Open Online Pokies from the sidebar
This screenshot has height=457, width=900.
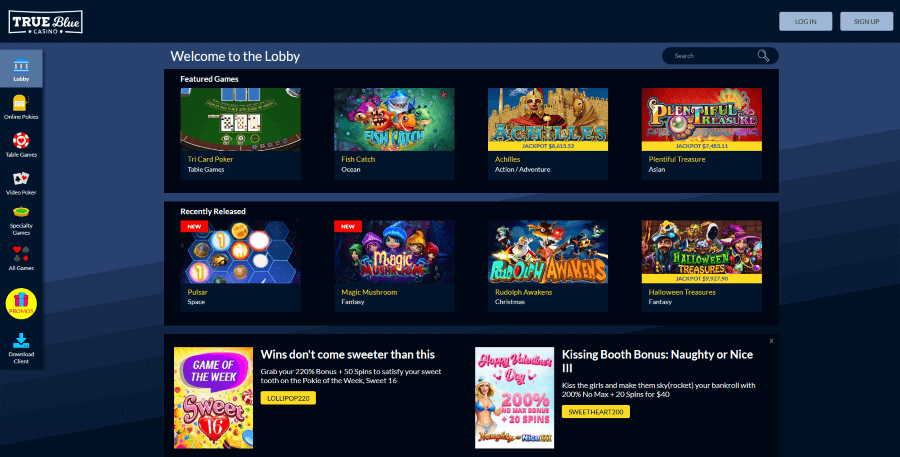tap(21, 107)
